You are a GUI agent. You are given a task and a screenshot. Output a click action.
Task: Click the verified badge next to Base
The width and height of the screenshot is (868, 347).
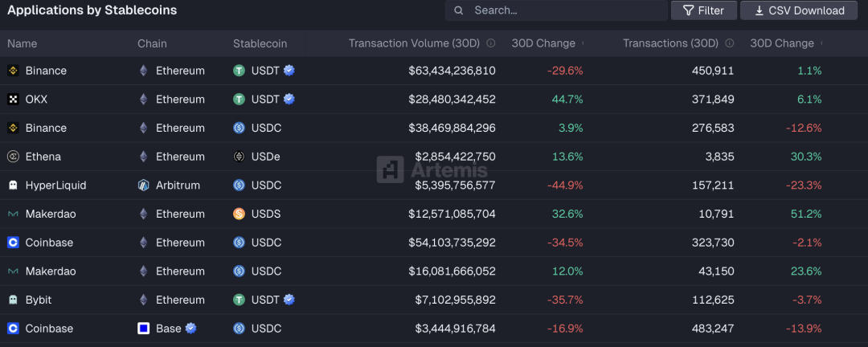191,328
